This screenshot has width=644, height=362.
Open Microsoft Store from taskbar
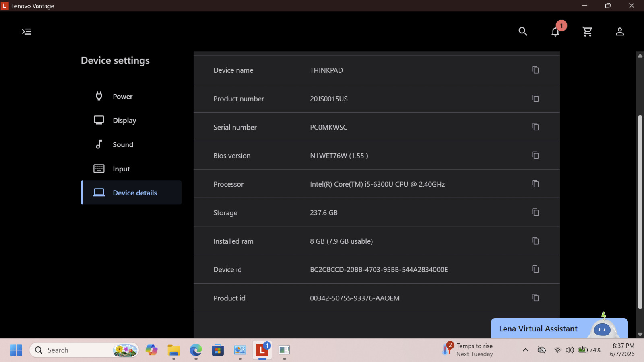(x=218, y=350)
